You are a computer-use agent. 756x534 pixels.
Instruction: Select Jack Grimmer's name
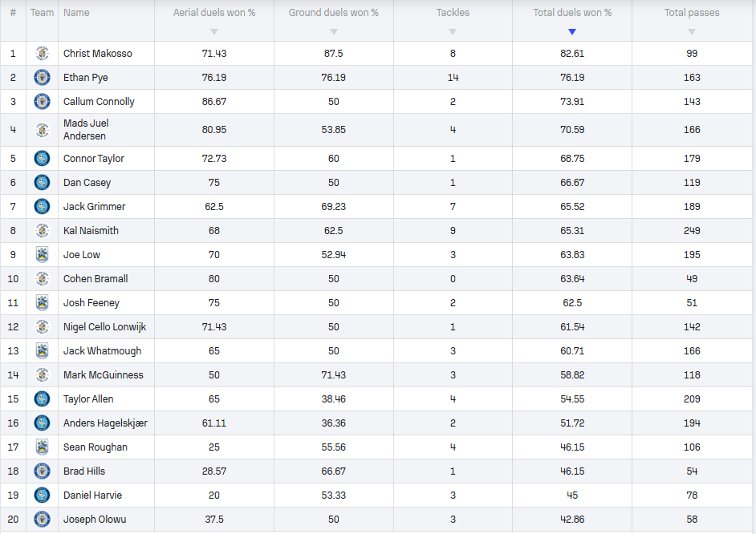pos(95,207)
